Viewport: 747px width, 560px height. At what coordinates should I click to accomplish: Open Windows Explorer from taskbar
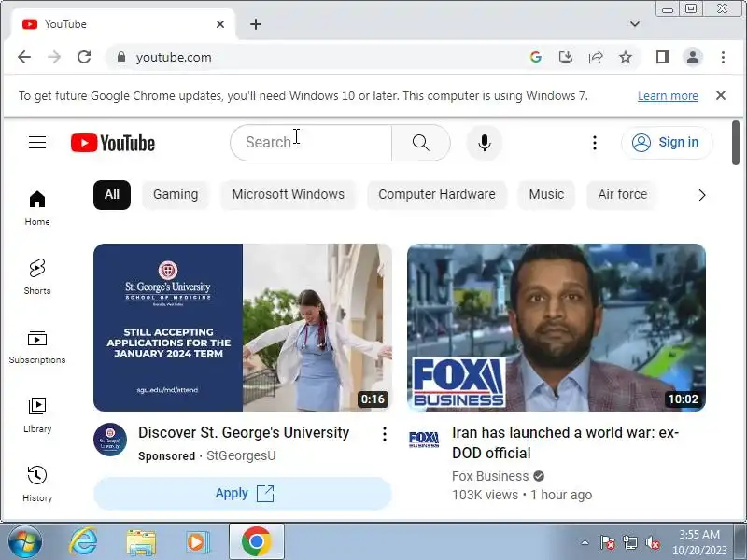(x=141, y=542)
